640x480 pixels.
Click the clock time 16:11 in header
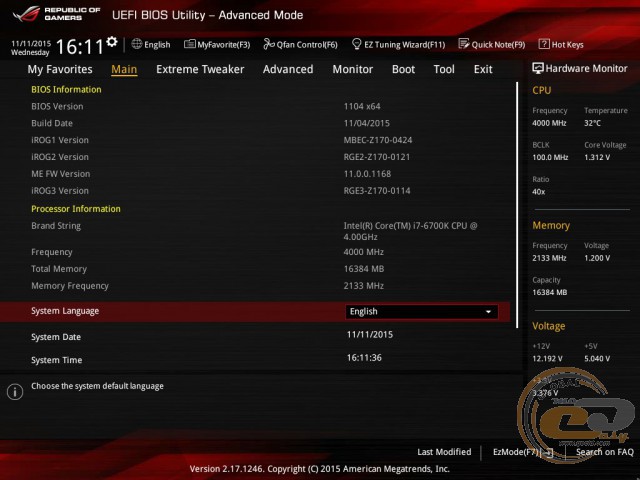click(80, 47)
